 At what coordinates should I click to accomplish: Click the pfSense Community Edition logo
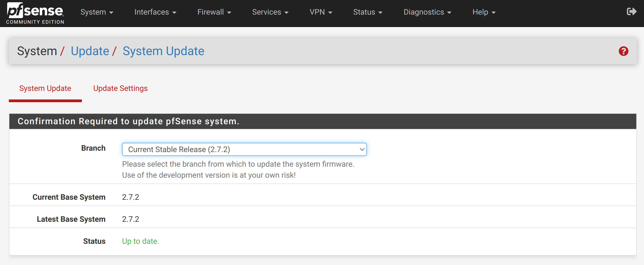[x=35, y=13]
